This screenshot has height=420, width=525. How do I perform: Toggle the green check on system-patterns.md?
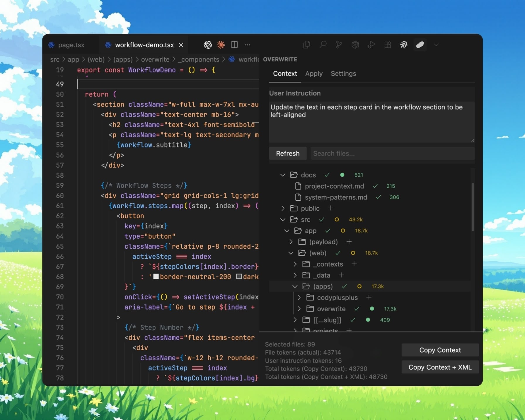pos(379,197)
